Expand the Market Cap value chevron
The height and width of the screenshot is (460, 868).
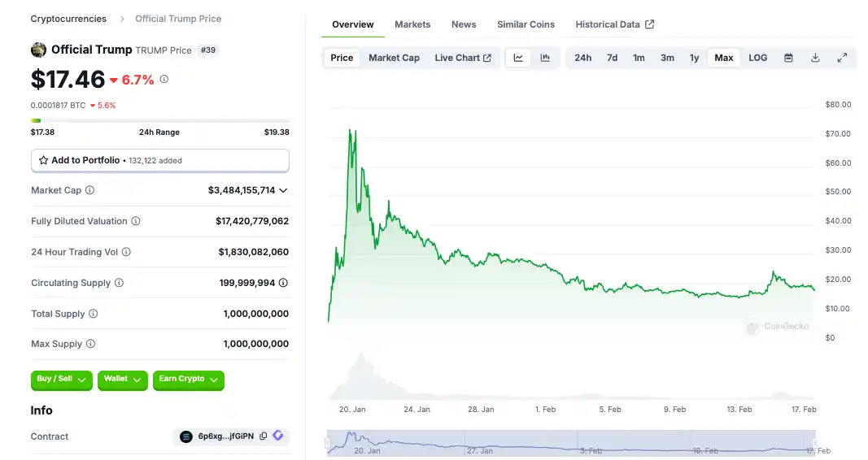click(x=283, y=190)
